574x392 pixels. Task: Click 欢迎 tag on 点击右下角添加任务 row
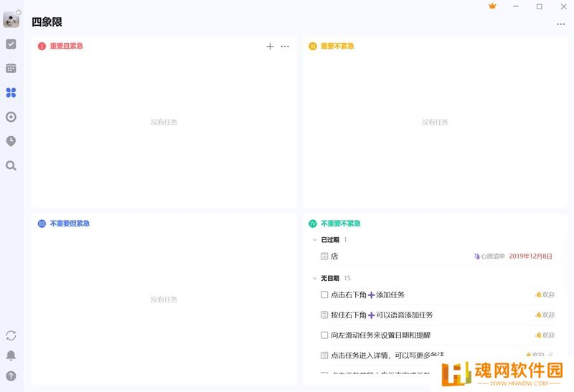point(545,295)
